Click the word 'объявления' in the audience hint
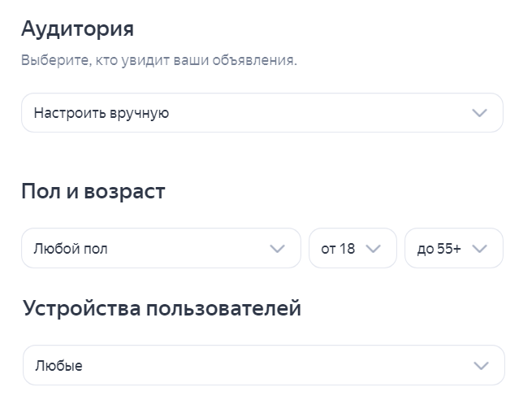Screen dimensions: 532x409 (260, 61)
